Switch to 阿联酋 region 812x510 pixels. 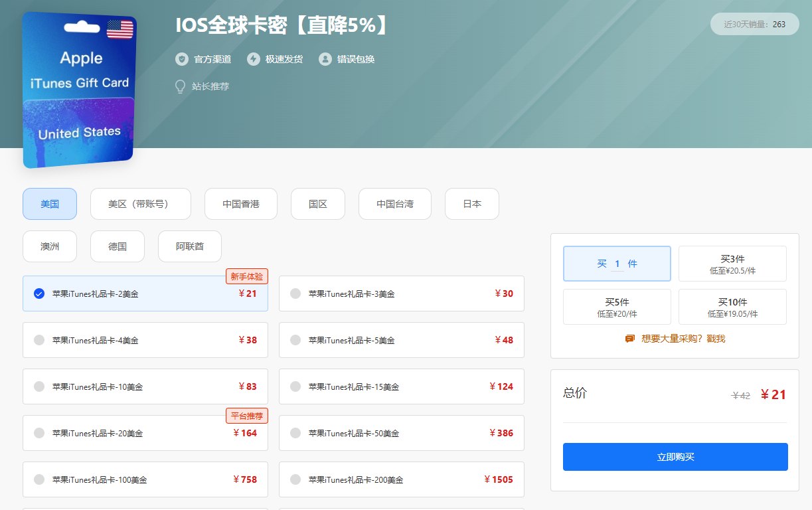190,246
